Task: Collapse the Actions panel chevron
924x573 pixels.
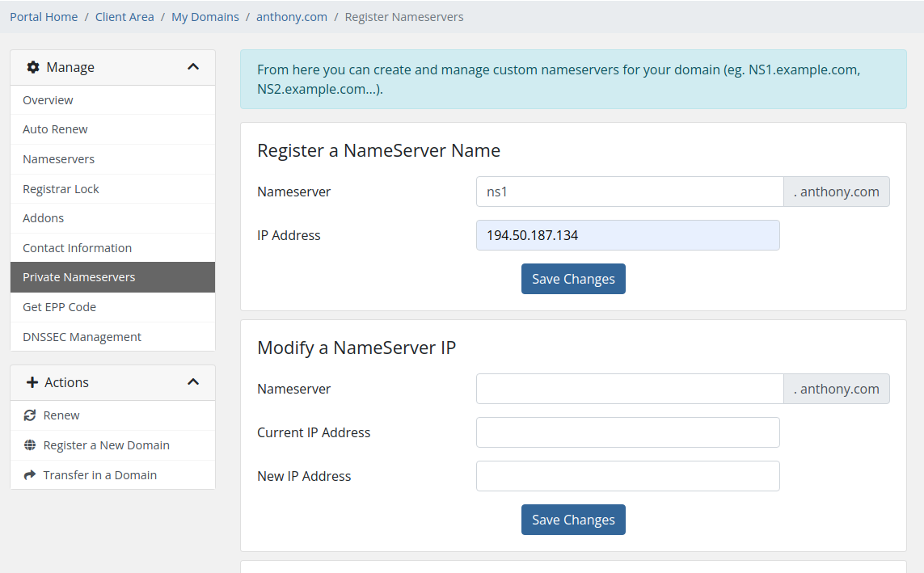Action: (192, 382)
